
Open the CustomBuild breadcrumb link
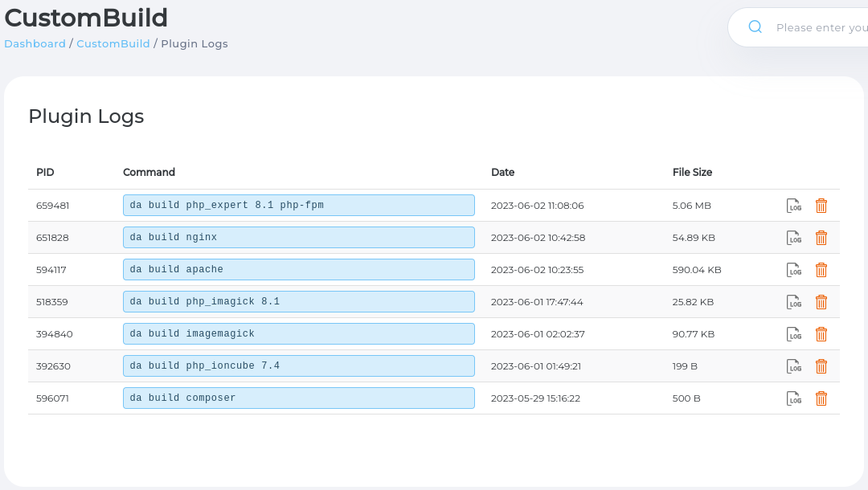[x=113, y=43]
